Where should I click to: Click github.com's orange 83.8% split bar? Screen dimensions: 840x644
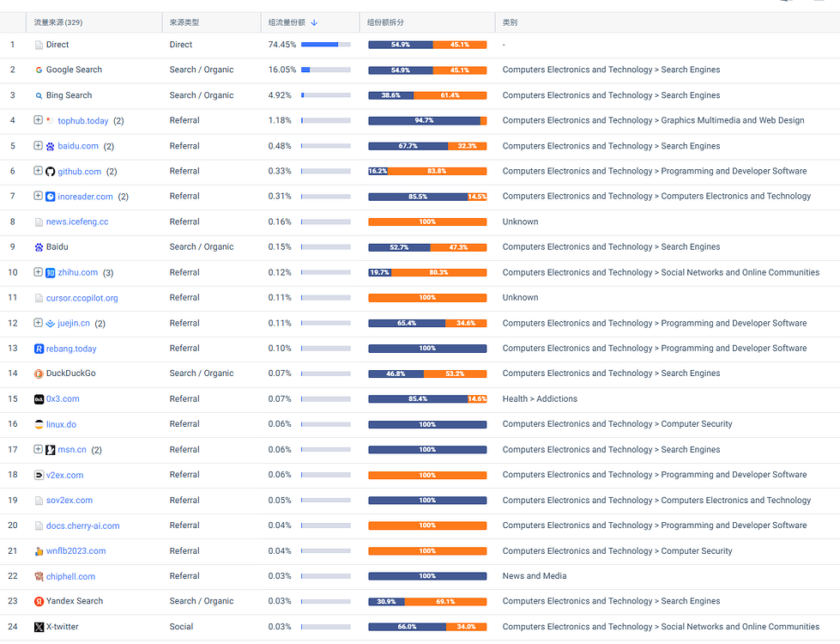point(437,172)
